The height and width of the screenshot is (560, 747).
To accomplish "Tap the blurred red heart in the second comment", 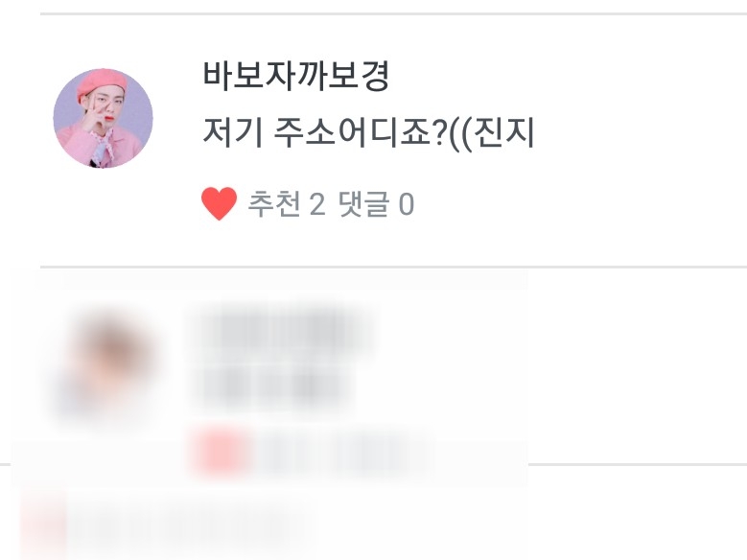I will pos(221,452).
